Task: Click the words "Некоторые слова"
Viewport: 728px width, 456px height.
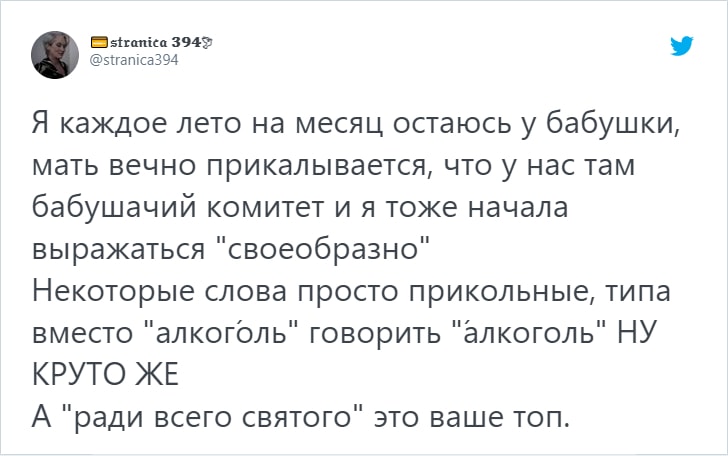Action: click(x=159, y=291)
